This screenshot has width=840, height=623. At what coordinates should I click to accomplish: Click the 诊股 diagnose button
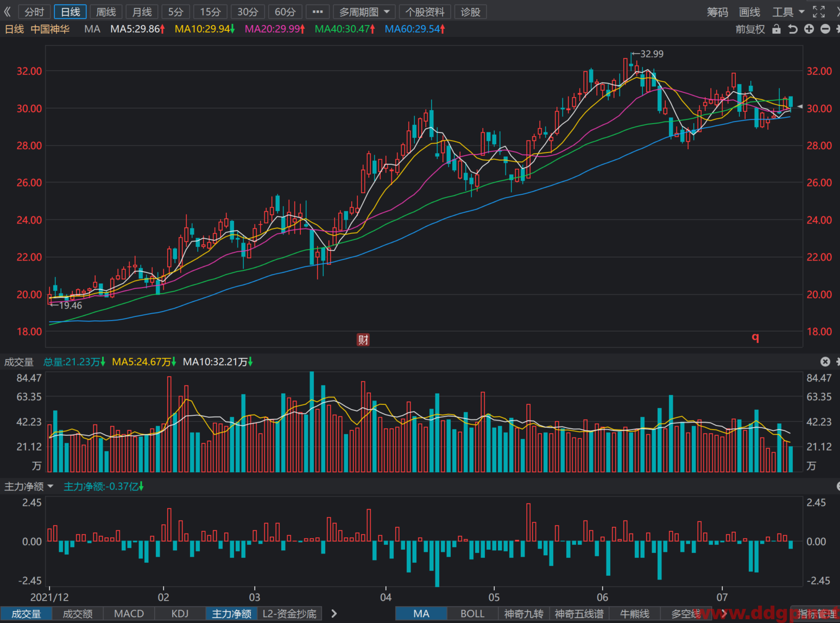(x=470, y=12)
